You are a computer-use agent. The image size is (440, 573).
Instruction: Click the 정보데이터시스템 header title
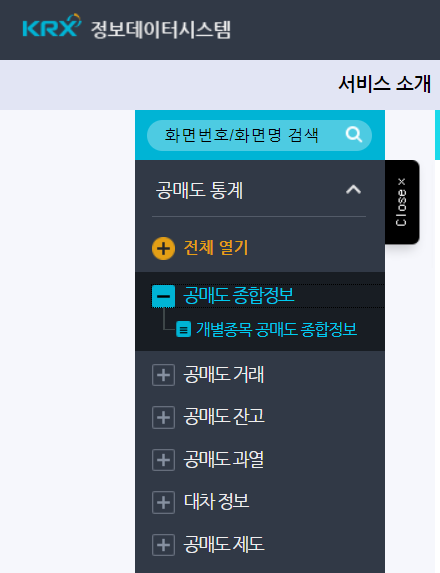[x=161, y=30]
